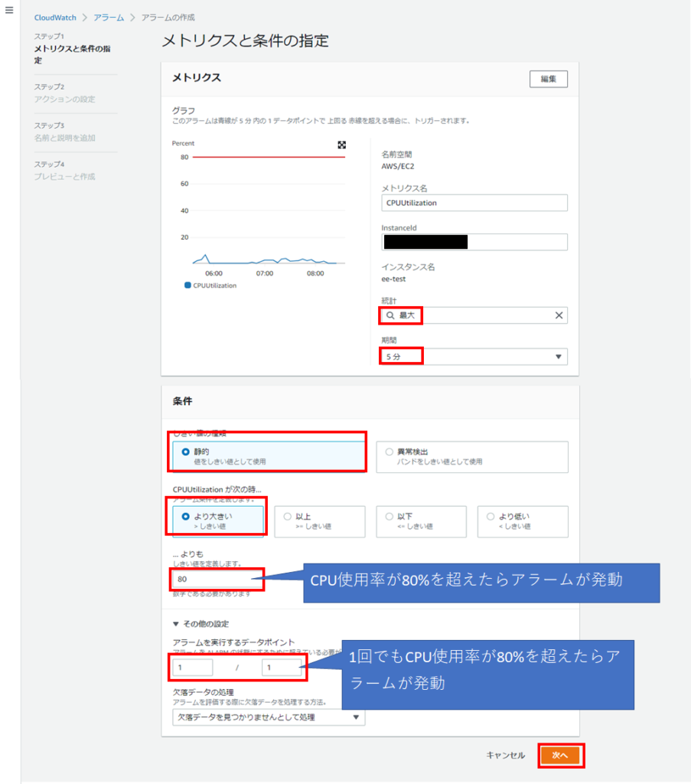
Task: Clear the 統計 field with the X icon
Action: tap(559, 315)
